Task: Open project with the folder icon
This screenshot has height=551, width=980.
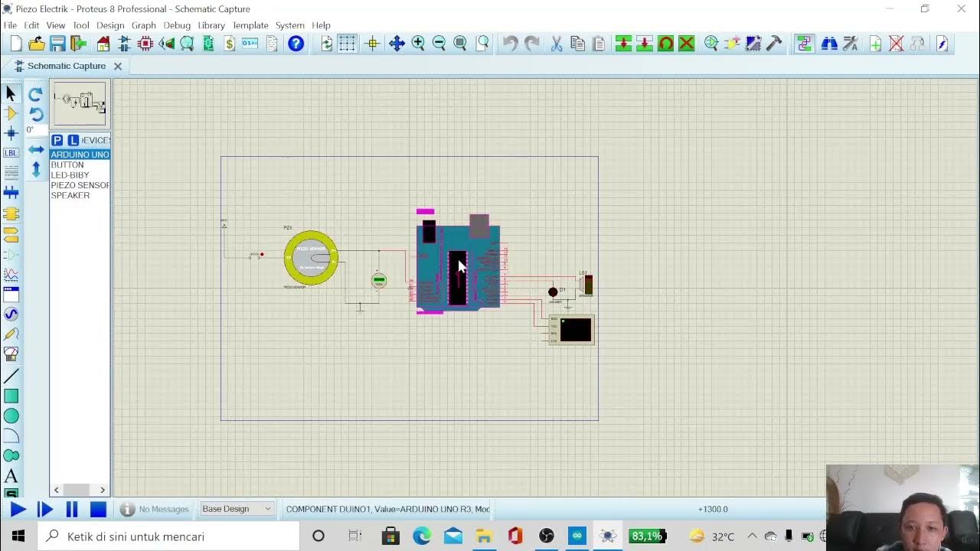Action: [x=36, y=44]
